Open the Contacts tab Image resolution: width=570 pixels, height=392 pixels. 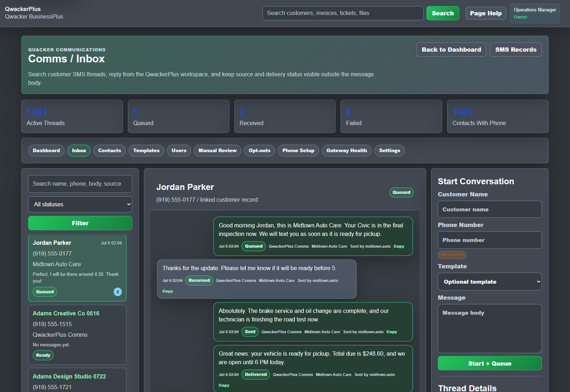109,150
